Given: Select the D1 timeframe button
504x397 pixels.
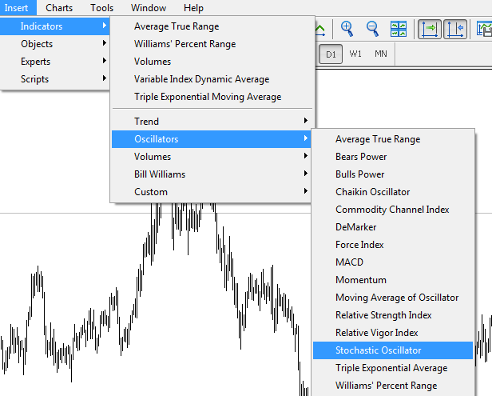Looking at the screenshot, I should 331,54.
